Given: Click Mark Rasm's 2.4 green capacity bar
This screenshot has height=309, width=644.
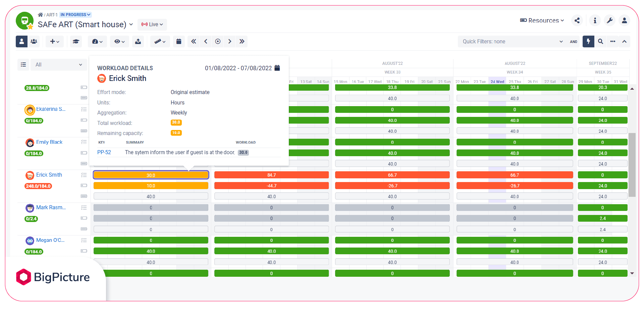Looking at the screenshot, I should pyautogui.click(x=603, y=218).
